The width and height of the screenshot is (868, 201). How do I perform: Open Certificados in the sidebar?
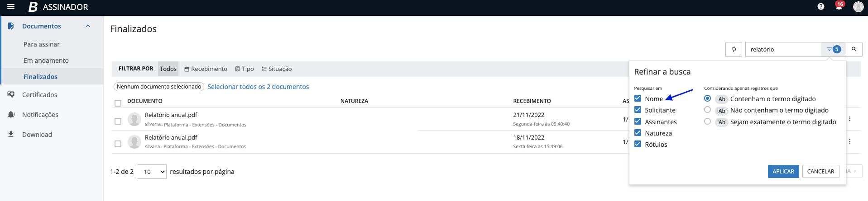pos(40,95)
